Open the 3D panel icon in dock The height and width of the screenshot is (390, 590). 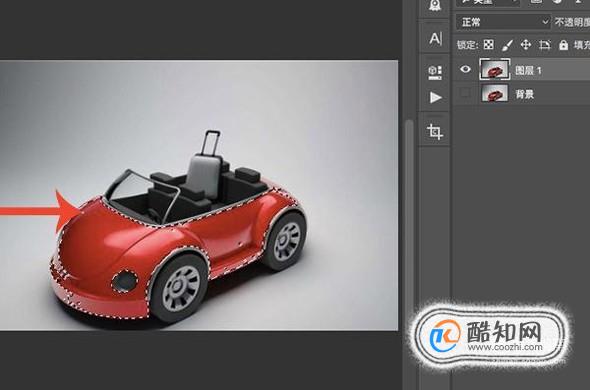tap(435, 72)
